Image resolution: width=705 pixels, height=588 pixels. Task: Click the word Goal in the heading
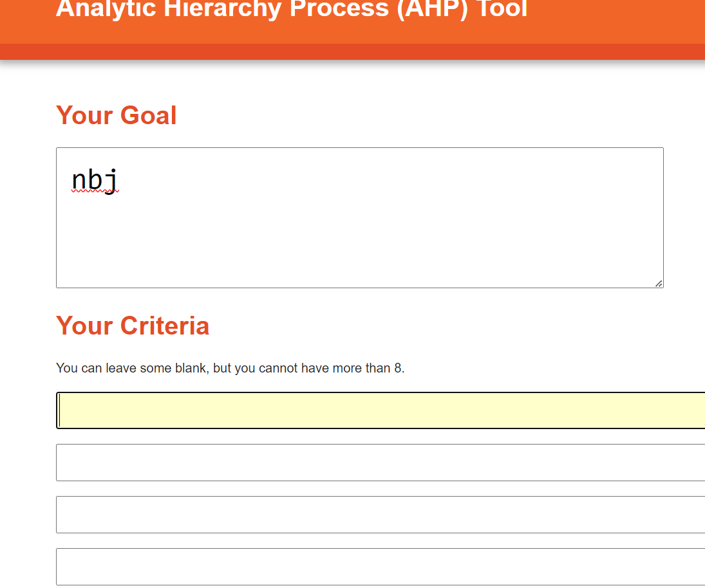[148, 115]
